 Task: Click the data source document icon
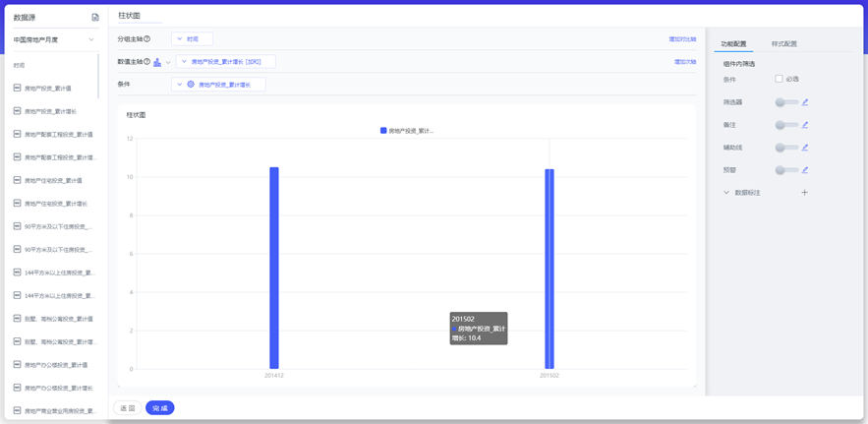click(95, 18)
